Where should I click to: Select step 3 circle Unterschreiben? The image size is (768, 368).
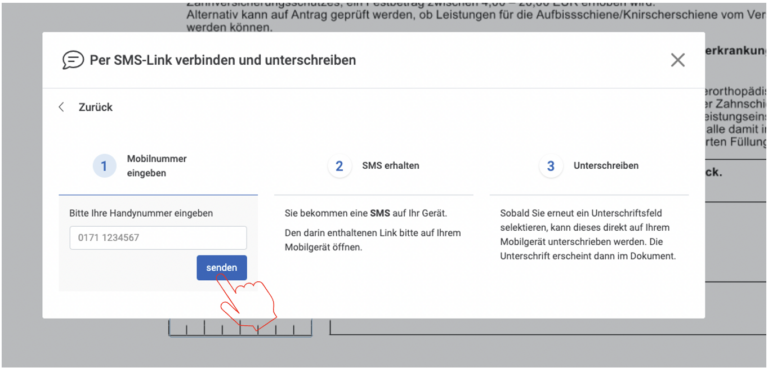(x=551, y=166)
